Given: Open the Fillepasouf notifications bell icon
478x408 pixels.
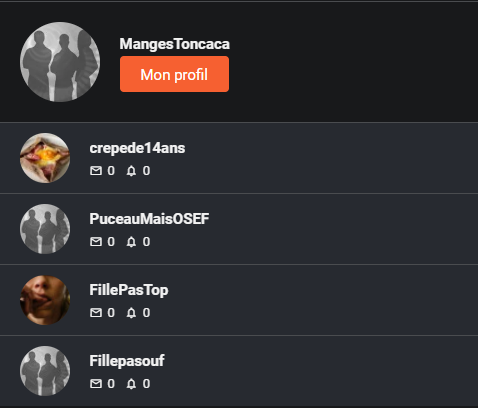Looking at the screenshot, I should tap(131, 384).
